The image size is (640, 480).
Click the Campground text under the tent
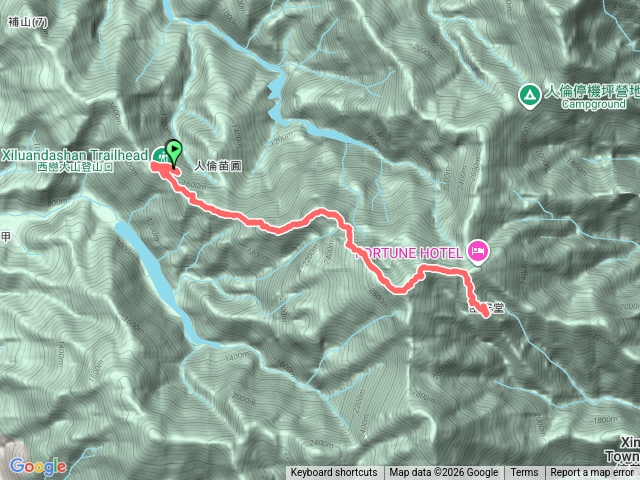[x=593, y=104]
